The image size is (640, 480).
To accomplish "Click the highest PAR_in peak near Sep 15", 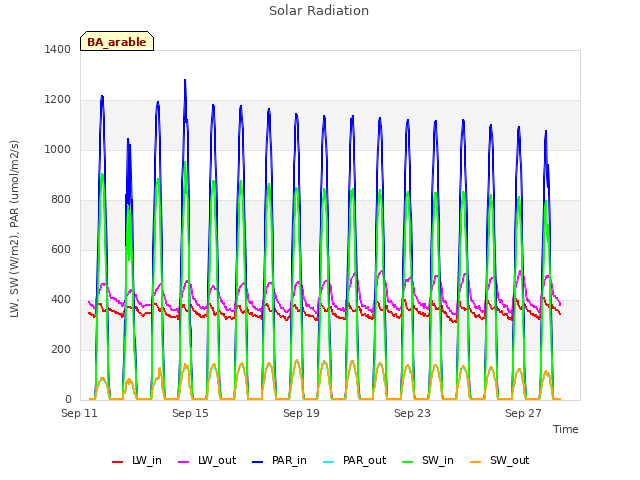I will [x=185, y=80].
